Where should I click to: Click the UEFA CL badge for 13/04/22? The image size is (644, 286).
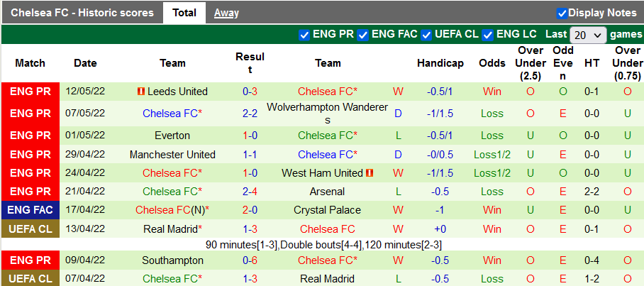coord(30,229)
